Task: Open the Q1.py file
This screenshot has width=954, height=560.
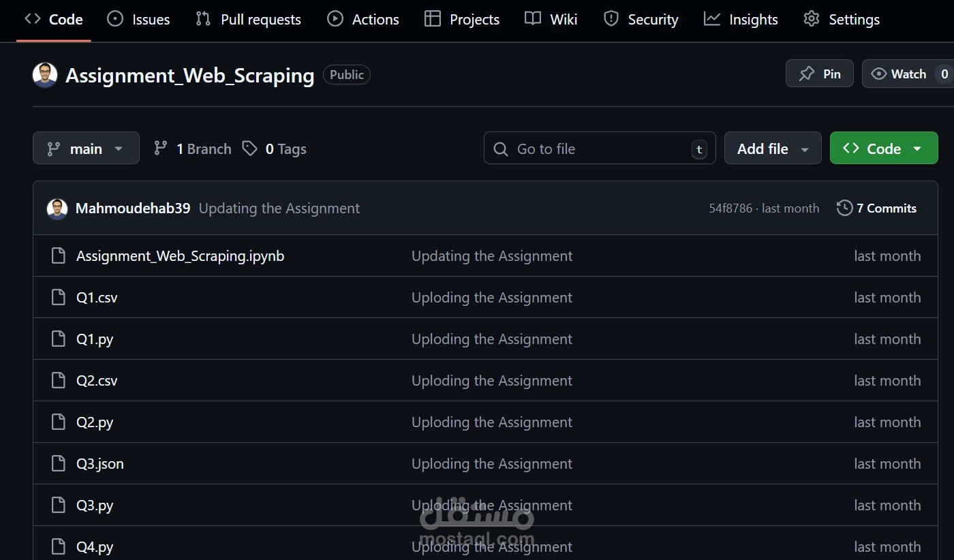Action: coord(95,339)
